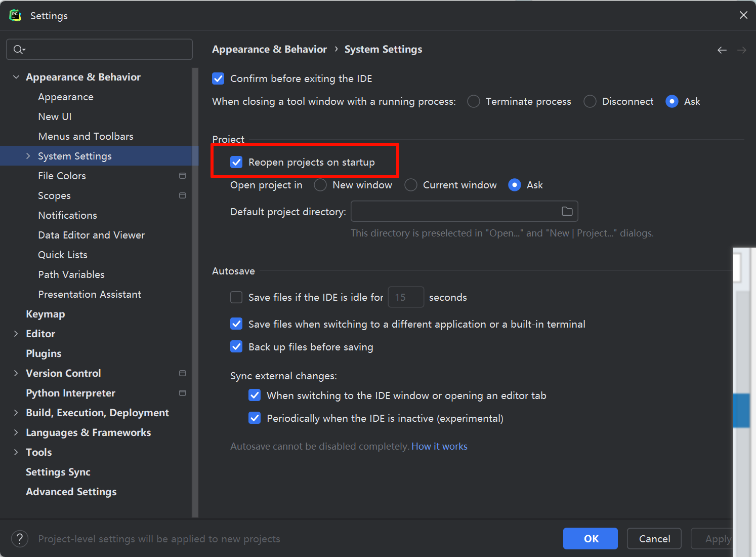756x557 pixels.
Task: Click the OK button
Action: pos(590,538)
